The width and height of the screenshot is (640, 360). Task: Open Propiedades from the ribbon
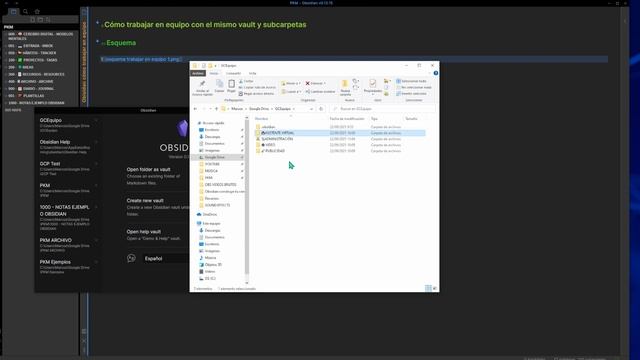coord(373,86)
